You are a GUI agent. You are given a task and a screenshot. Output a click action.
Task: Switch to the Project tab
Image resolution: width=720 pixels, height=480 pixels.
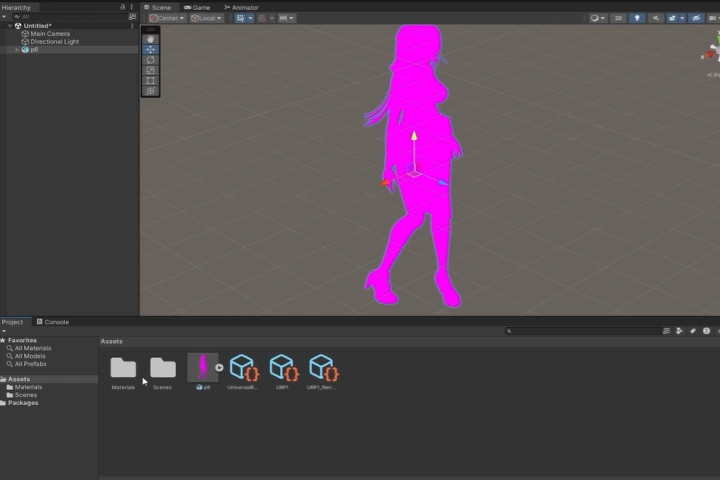pyautogui.click(x=12, y=322)
